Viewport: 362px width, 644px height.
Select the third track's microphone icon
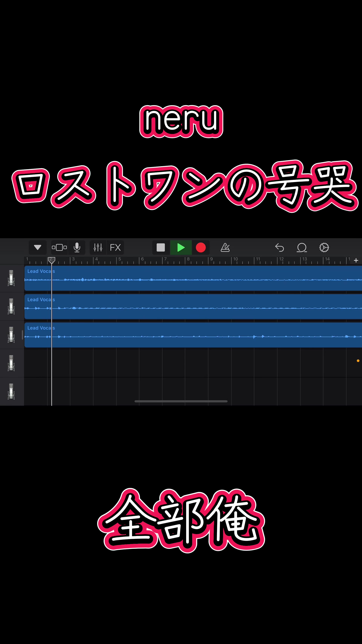[11, 335]
